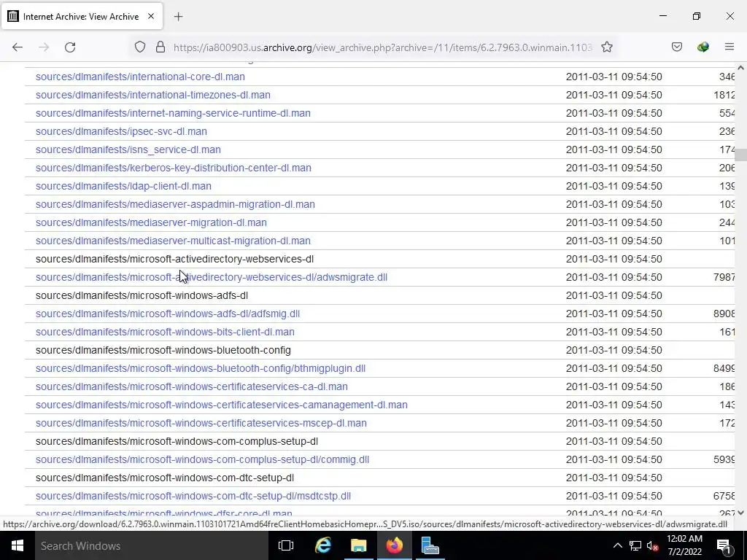This screenshot has height=560, width=747.
Task: Open the msdtcstp.dll link
Action: [193, 496]
